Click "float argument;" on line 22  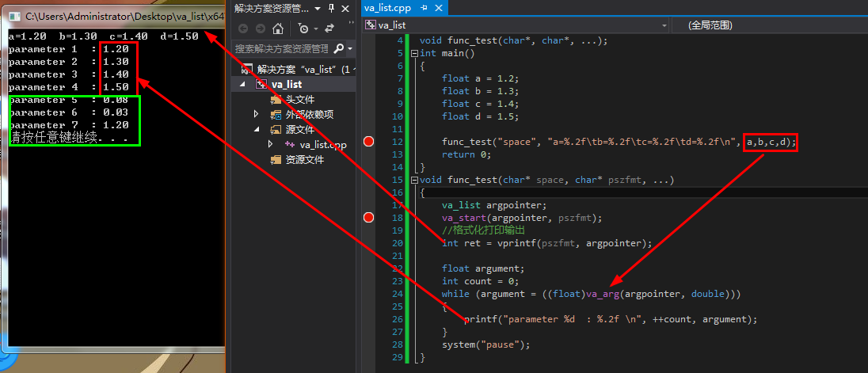coord(483,268)
